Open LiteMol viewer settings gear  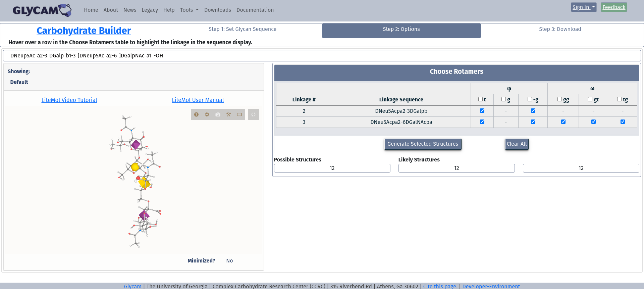[207, 114]
